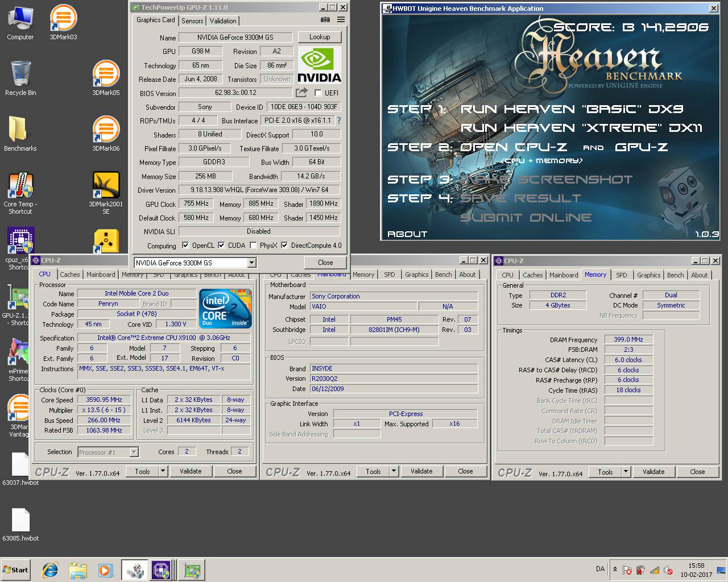Click the BIOS version share/export icon
728x582 pixels.
coord(301,93)
